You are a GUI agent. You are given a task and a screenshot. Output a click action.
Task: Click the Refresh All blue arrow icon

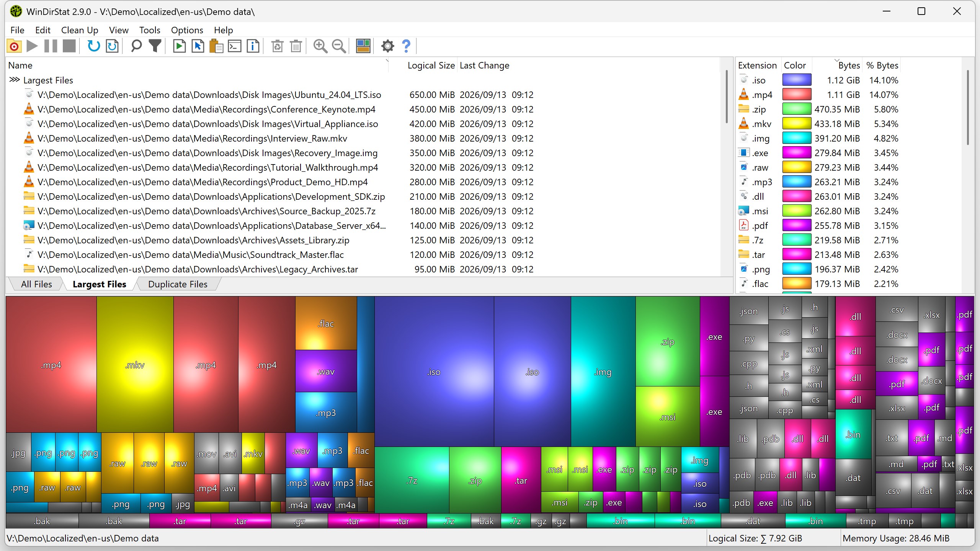(94, 46)
